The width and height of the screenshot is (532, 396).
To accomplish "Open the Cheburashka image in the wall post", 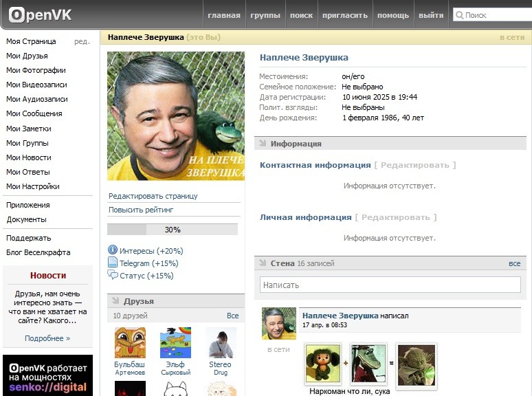I will 324,364.
